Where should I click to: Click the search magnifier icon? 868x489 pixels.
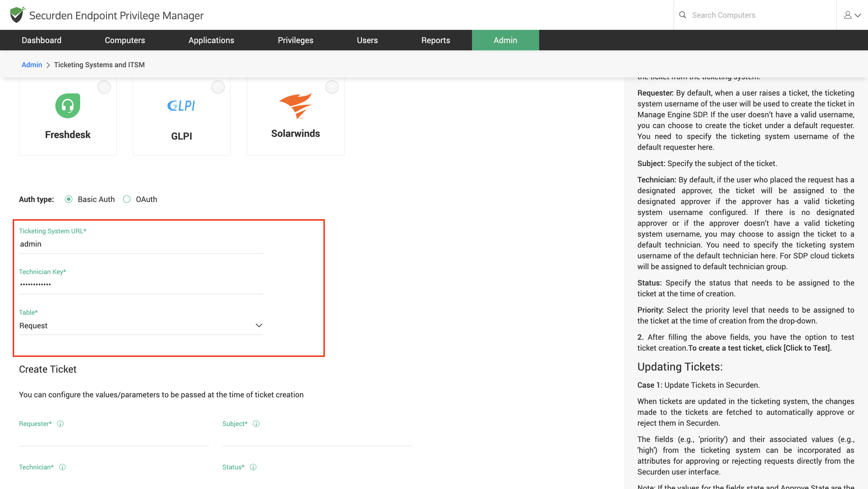click(682, 15)
